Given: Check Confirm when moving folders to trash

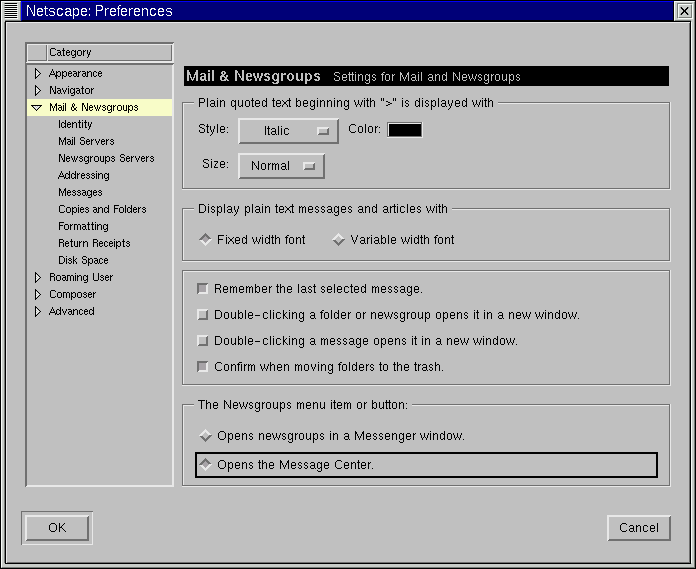Looking at the screenshot, I should [x=203, y=367].
